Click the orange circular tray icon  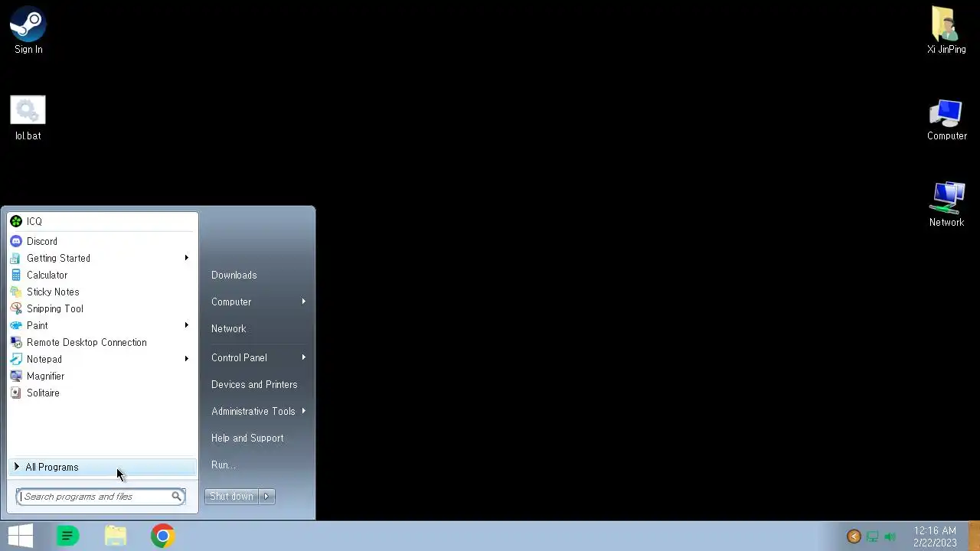[x=854, y=536]
